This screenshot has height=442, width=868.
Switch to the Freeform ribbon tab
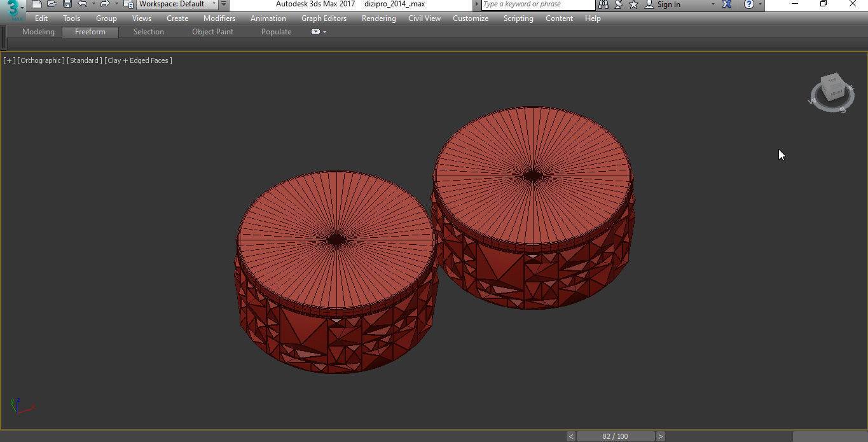point(90,32)
